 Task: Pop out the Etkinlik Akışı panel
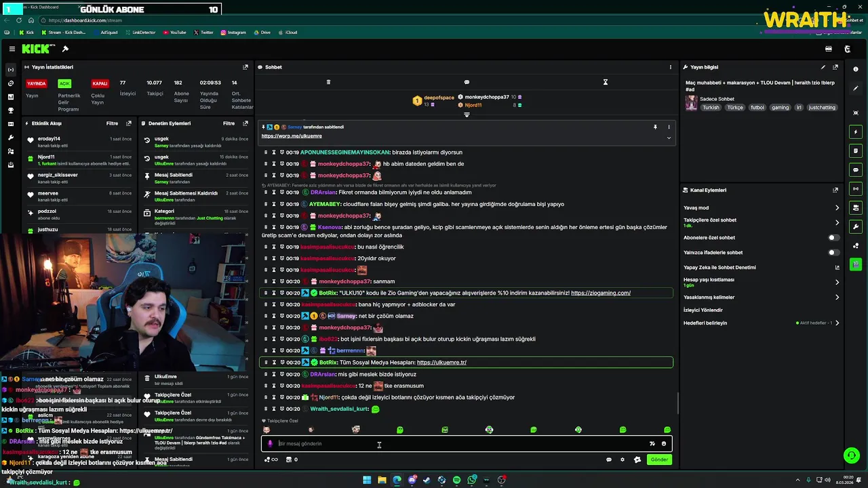pyautogui.click(x=129, y=123)
